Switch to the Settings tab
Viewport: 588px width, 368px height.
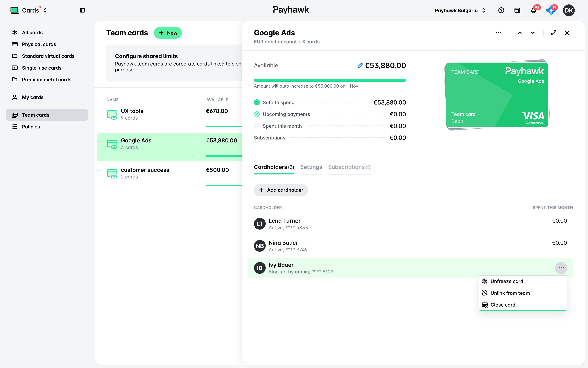click(311, 167)
